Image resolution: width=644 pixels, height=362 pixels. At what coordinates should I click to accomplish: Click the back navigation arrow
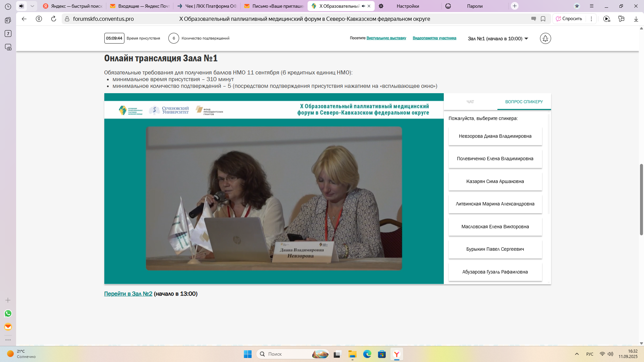click(x=24, y=19)
